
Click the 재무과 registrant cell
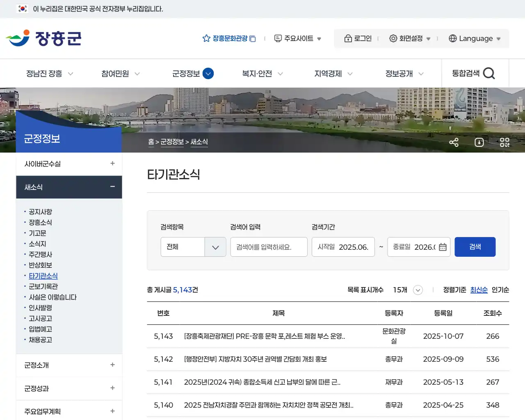(394, 382)
